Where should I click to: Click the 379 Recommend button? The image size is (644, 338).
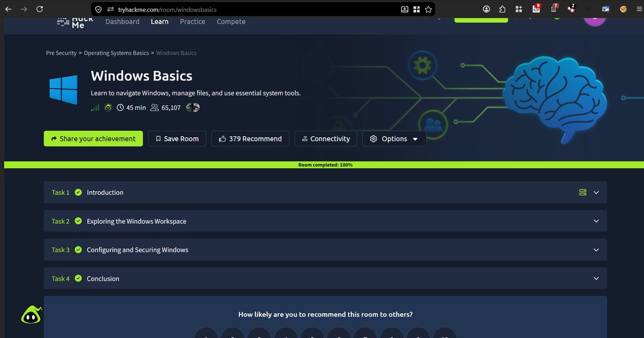pyautogui.click(x=250, y=138)
